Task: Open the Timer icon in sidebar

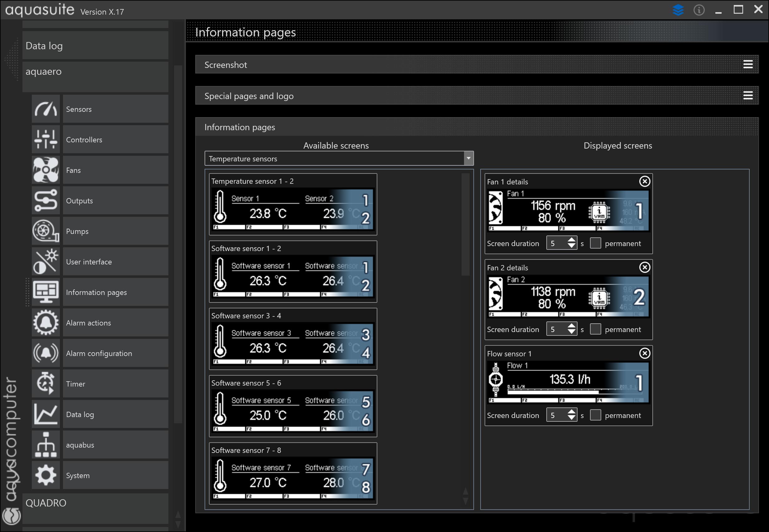Action: coord(46,384)
